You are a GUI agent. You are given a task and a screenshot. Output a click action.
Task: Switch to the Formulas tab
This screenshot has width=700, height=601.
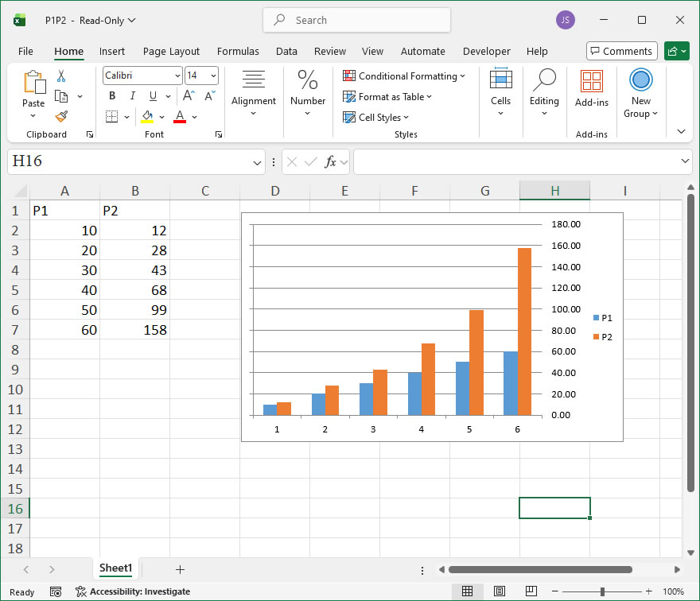coord(238,52)
